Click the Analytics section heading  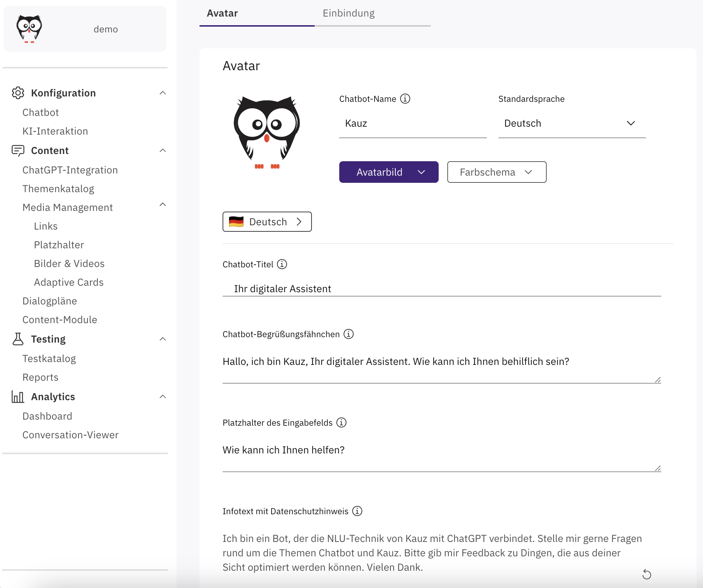[x=53, y=397]
